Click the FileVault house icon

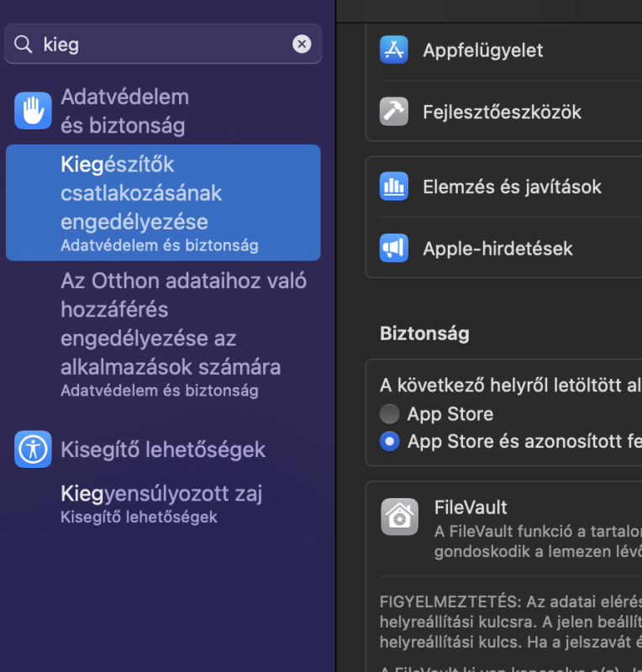click(x=399, y=517)
